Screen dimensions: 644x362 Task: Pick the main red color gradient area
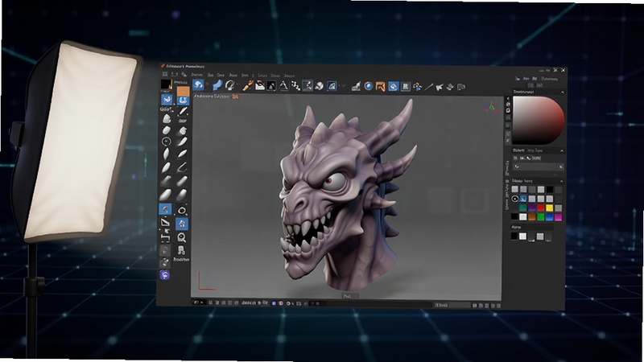pos(538,119)
